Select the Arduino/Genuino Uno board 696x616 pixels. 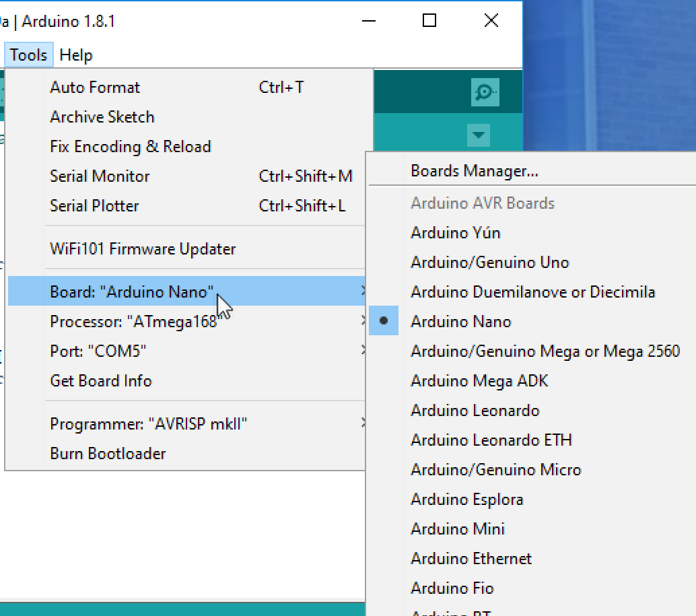pyautogui.click(x=532, y=263)
